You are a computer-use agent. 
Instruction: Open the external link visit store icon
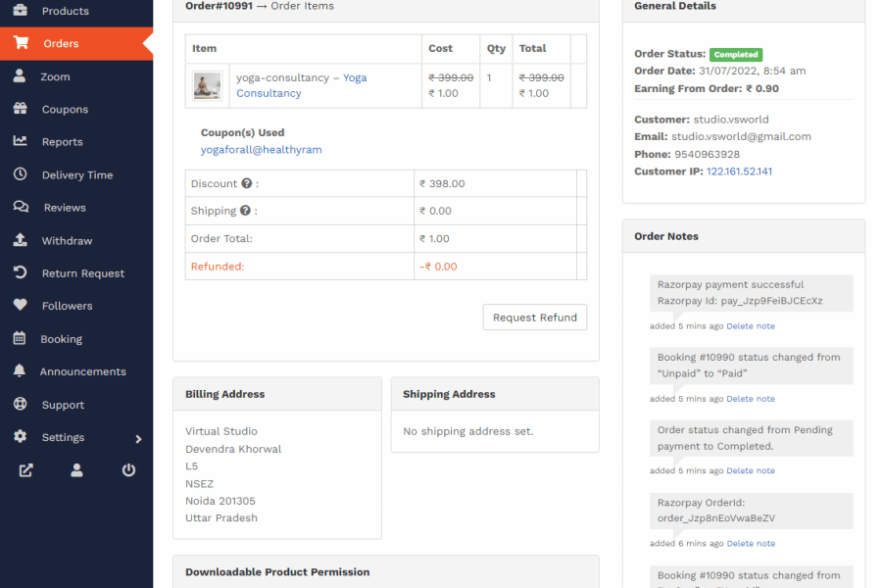(25, 470)
